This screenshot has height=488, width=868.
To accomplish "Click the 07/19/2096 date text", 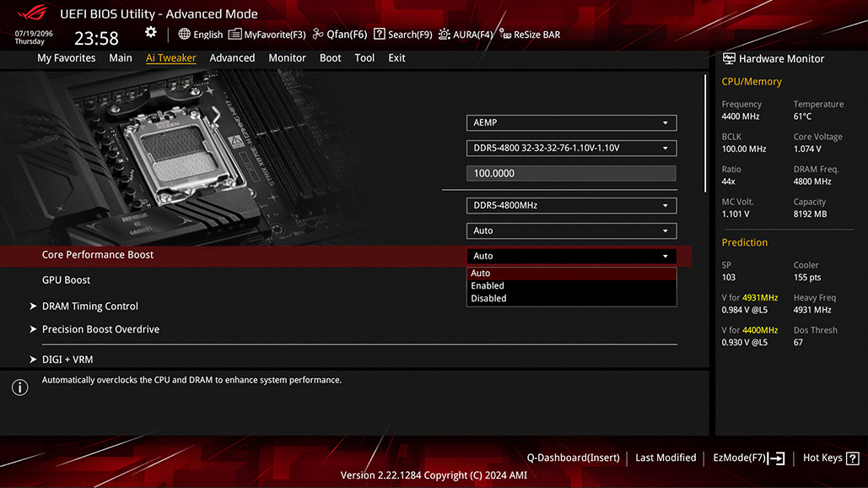I will pyautogui.click(x=34, y=33).
